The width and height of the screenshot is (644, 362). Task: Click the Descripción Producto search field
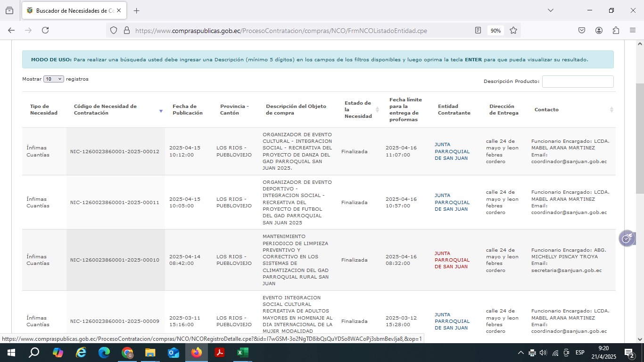(x=578, y=82)
